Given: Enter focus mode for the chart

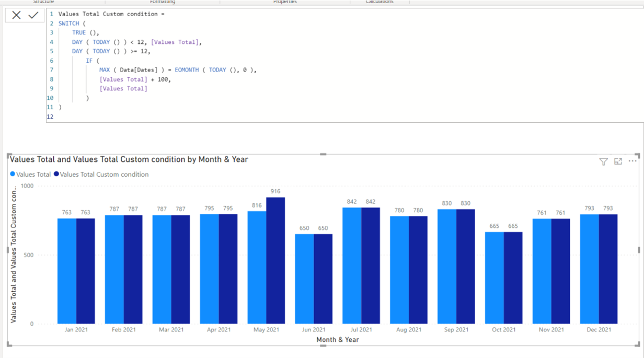Looking at the screenshot, I should click(x=618, y=161).
